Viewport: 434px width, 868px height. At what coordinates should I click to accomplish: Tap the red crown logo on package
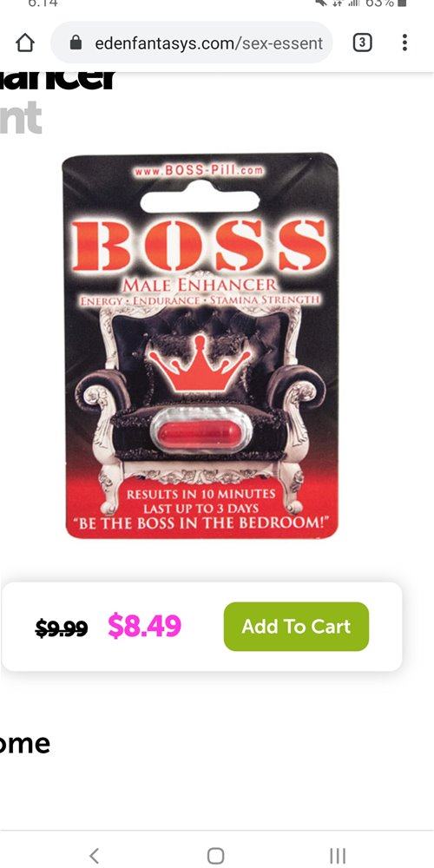200,364
